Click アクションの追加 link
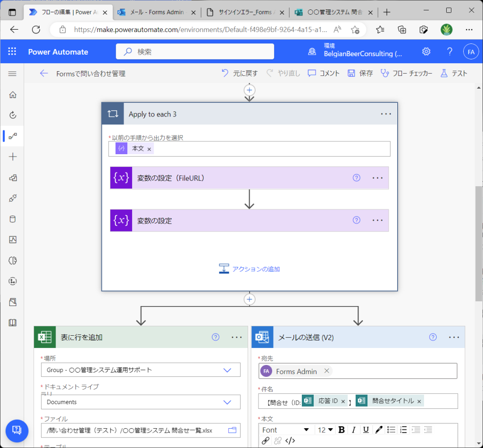Screen dimensions: 483x448 pos(249,269)
